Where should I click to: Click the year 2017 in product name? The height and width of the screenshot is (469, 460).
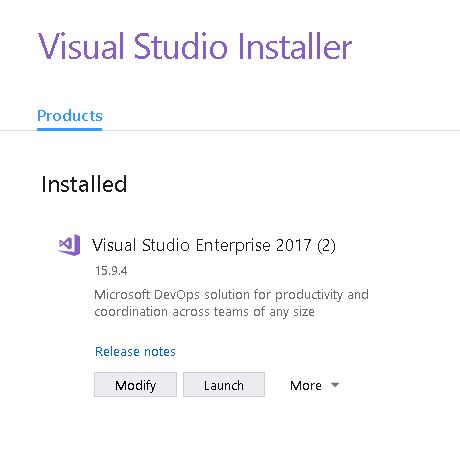pos(293,245)
